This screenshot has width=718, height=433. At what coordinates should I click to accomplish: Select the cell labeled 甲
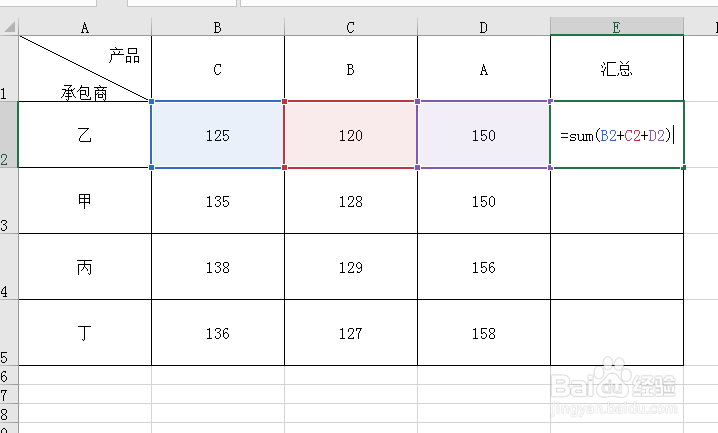[x=85, y=201]
